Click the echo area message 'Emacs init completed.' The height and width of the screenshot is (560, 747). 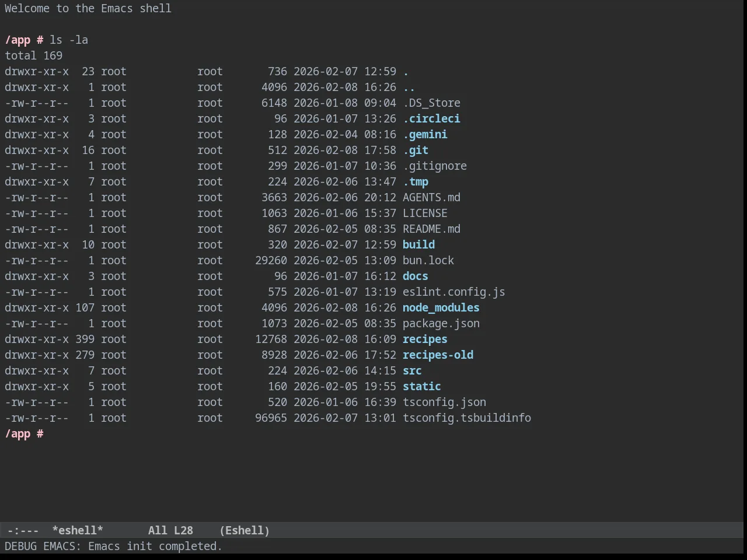(155, 546)
